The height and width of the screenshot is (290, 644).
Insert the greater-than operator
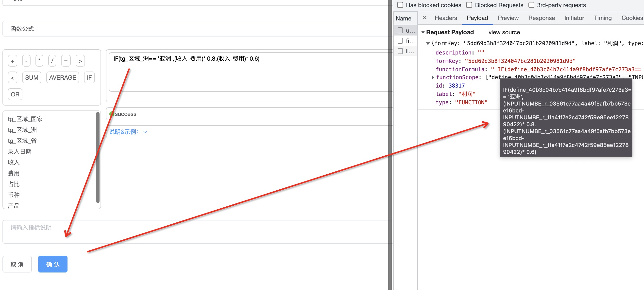click(80, 61)
